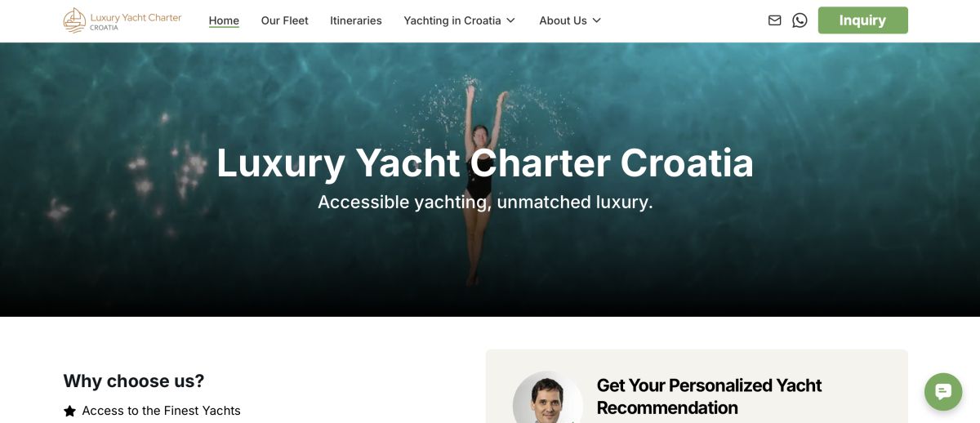The image size is (980, 423).
Task: Navigate to Itineraries
Action: pos(356,20)
